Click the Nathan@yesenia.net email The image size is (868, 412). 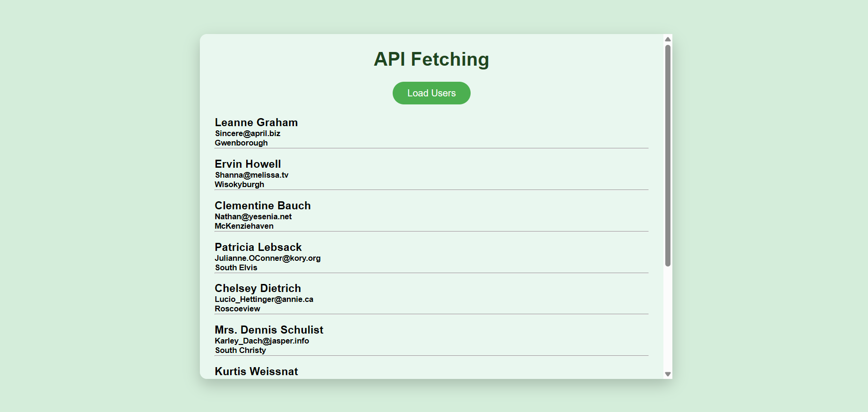coord(253,217)
